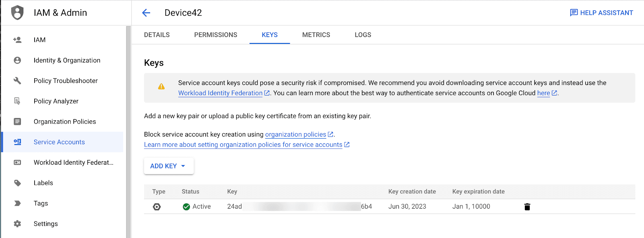Click external-link icon next to 'here'
644x238 pixels.
click(x=554, y=93)
